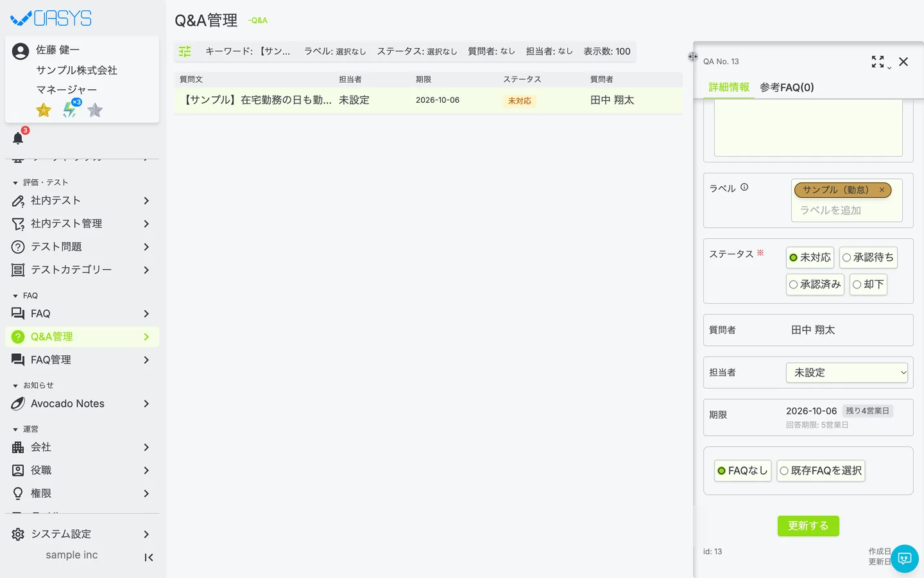Open 会社 menu item
The width and height of the screenshot is (924, 578).
[x=82, y=447]
